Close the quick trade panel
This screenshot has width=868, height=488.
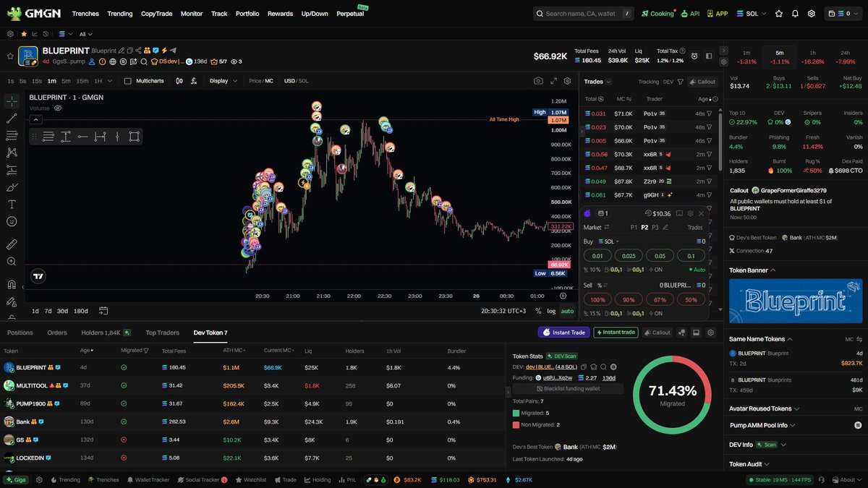[x=701, y=213]
